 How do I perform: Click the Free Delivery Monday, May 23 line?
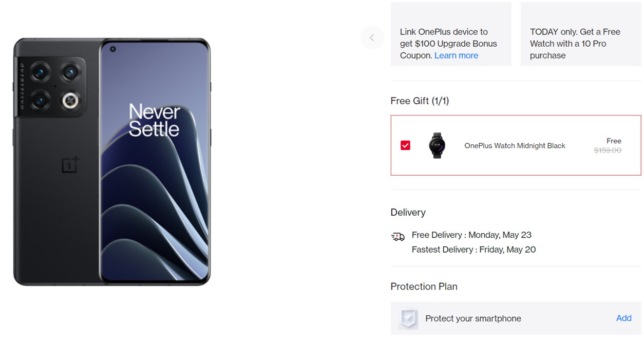pos(471,235)
